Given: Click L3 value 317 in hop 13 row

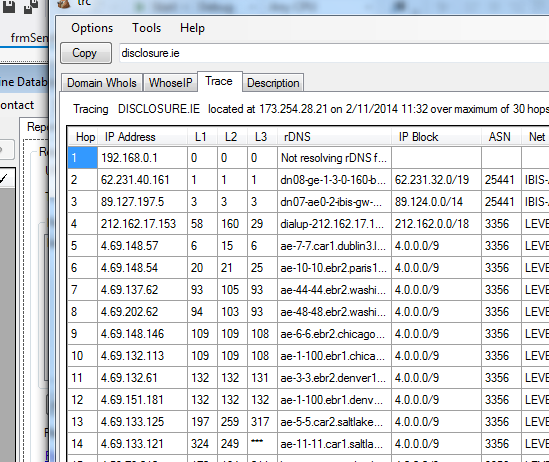Looking at the screenshot, I should (262, 422).
